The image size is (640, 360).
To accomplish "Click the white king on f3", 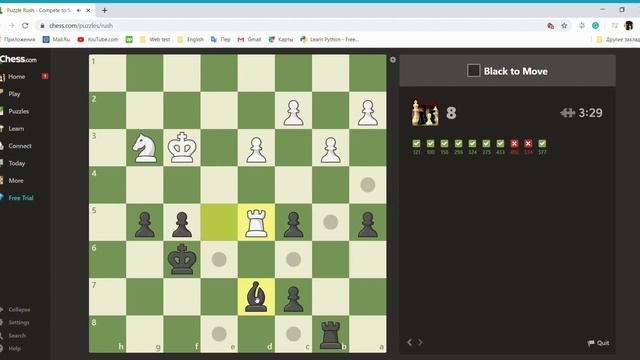I will coord(182,147).
